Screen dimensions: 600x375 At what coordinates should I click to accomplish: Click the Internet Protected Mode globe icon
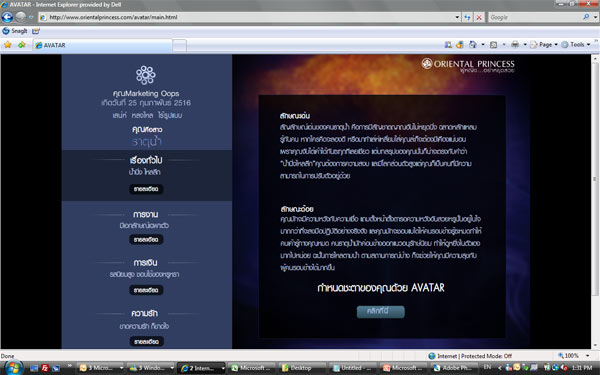432,356
